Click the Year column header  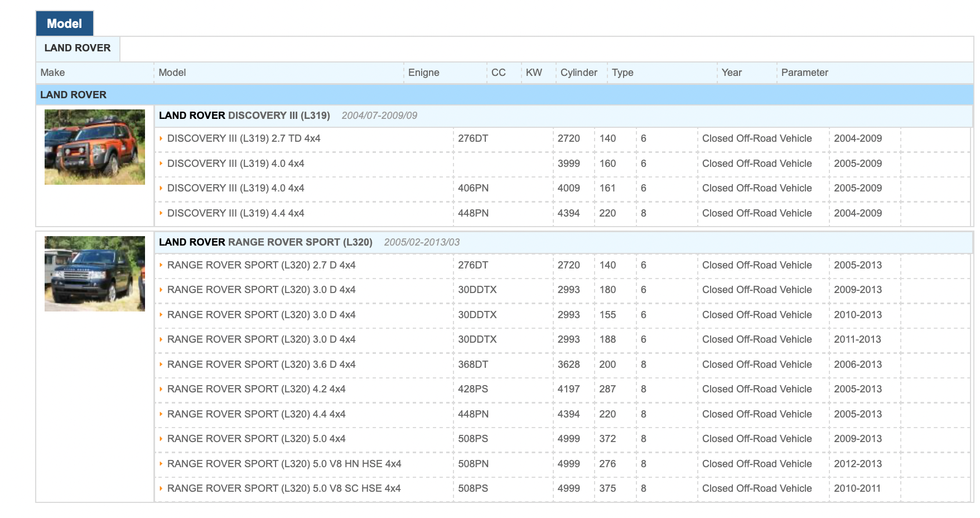[x=731, y=73]
